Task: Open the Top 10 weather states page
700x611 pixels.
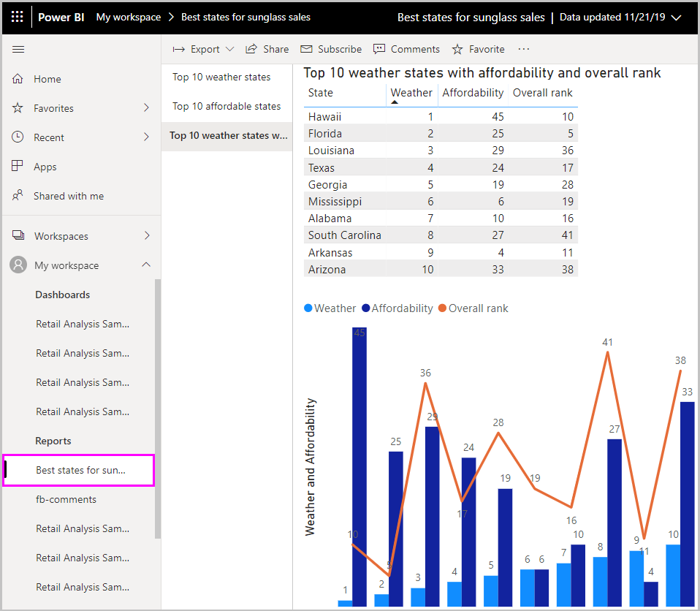Action: click(x=221, y=77)
